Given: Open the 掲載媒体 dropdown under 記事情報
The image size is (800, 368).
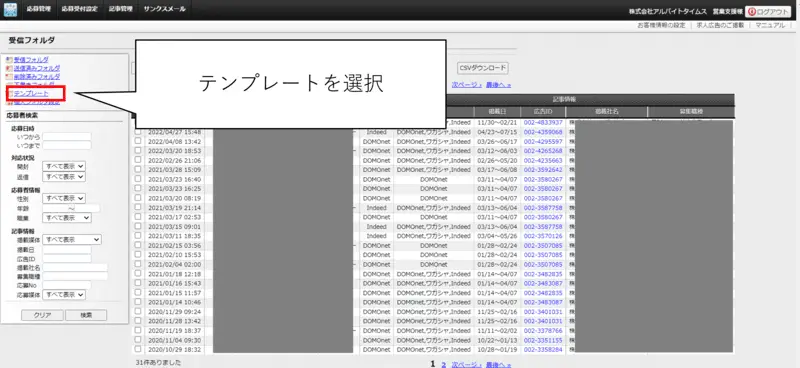Looking at the screenshot, I should pyautogui.click(x=72, y=239).
